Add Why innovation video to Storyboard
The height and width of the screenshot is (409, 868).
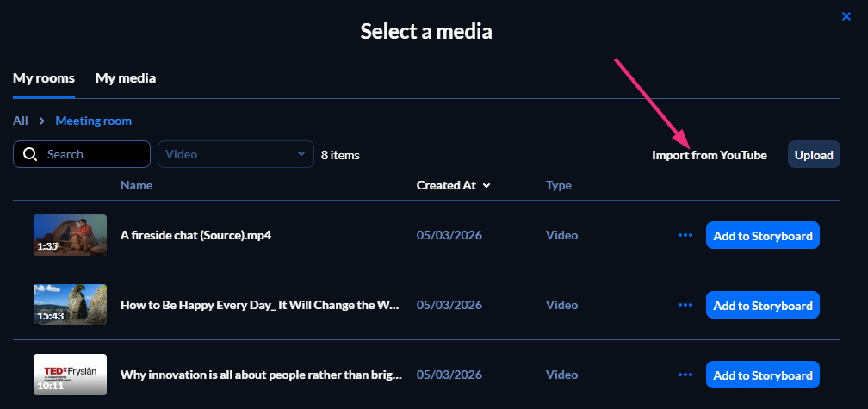click(x=762, y=375)
